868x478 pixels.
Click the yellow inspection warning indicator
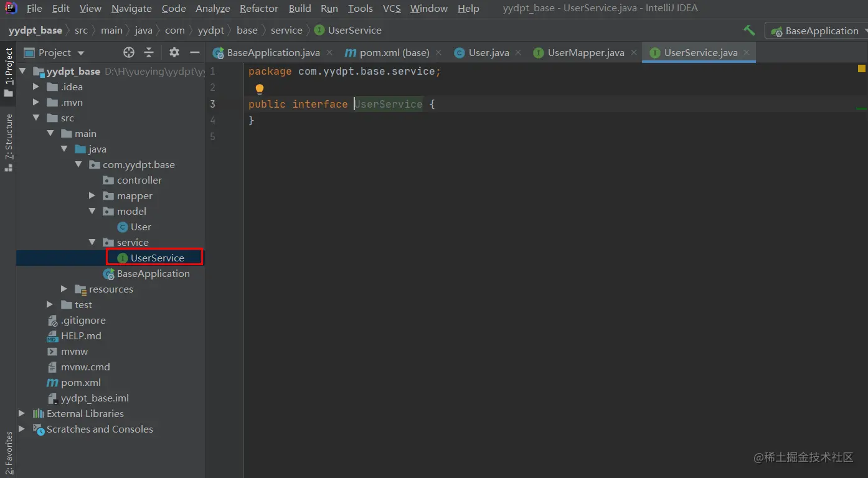862,68
